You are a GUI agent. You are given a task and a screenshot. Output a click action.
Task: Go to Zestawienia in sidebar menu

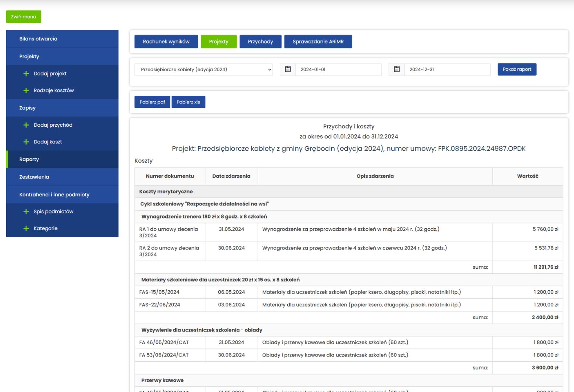tap(34, 177)
